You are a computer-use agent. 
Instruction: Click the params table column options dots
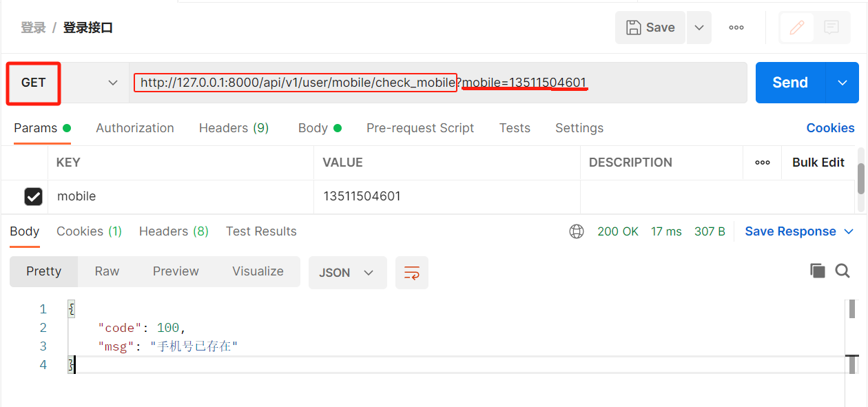[763, 163]
